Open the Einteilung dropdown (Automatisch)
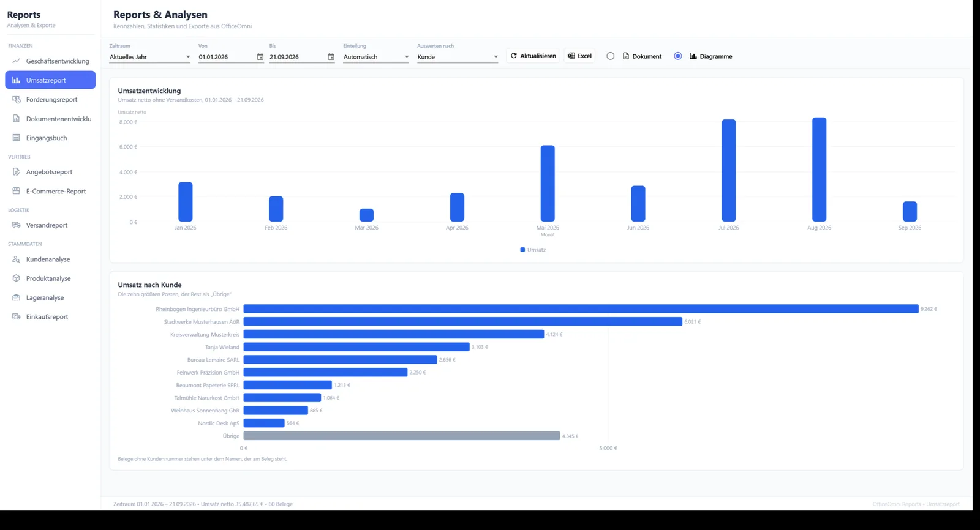The width and height of the screenshot is (980, 530). [376, 57]
